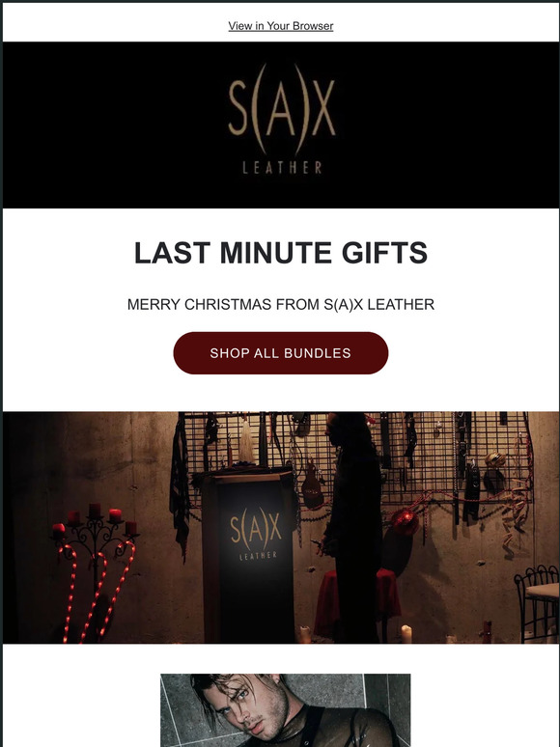Open the male model product photo

pyautogui.click(x=285, y=709)
